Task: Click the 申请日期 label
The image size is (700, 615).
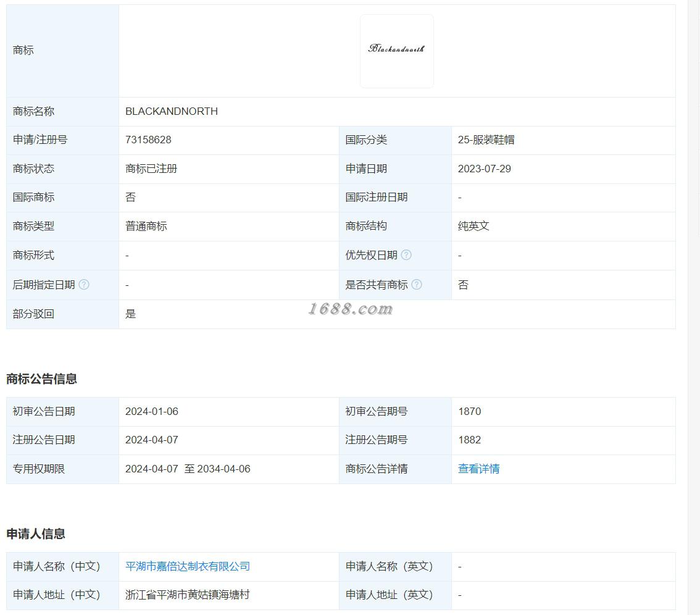Action: (366, 169)
